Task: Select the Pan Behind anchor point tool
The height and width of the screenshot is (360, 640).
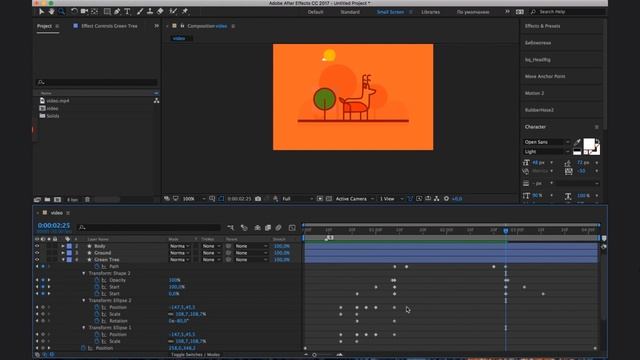Action: [x=94, y=11]
